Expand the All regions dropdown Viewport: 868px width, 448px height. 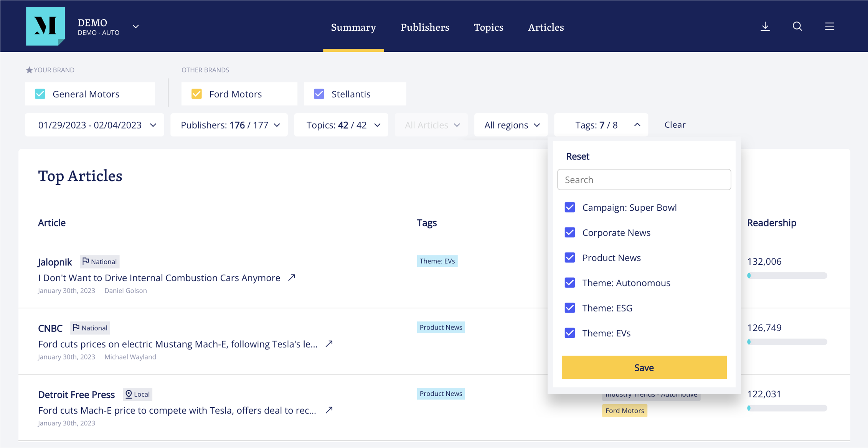(x=511, y=125)
